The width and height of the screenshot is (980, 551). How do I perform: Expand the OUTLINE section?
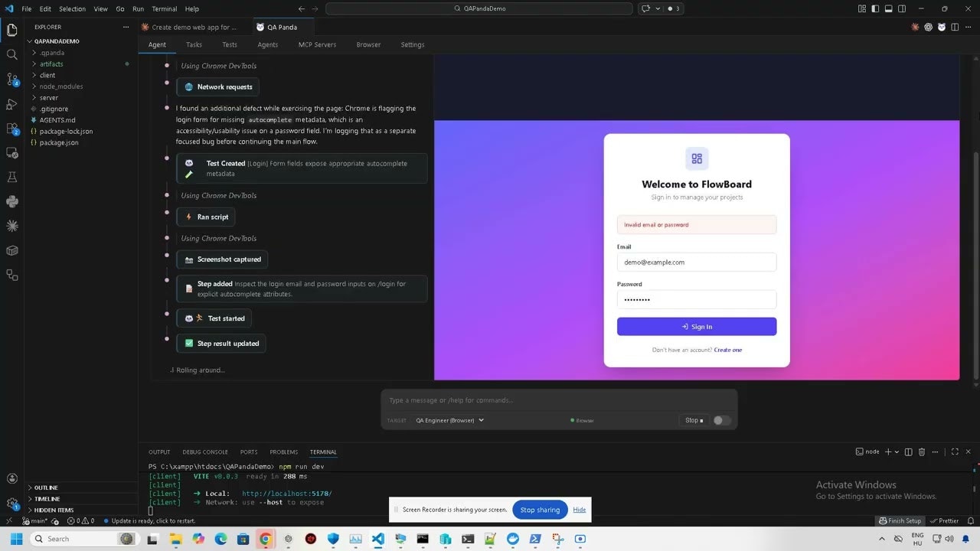46,487
